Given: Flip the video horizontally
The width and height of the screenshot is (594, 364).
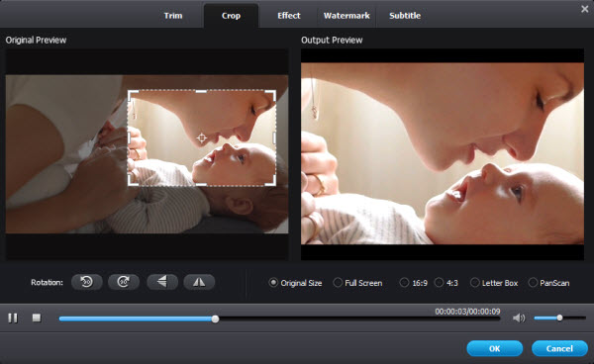Looking at the screenshot, I should 199,282.
